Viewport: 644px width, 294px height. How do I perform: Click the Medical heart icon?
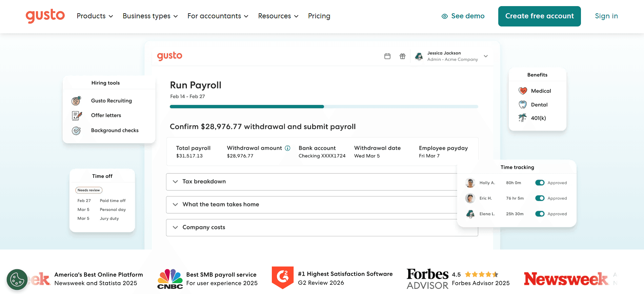(x=523, y=91)
